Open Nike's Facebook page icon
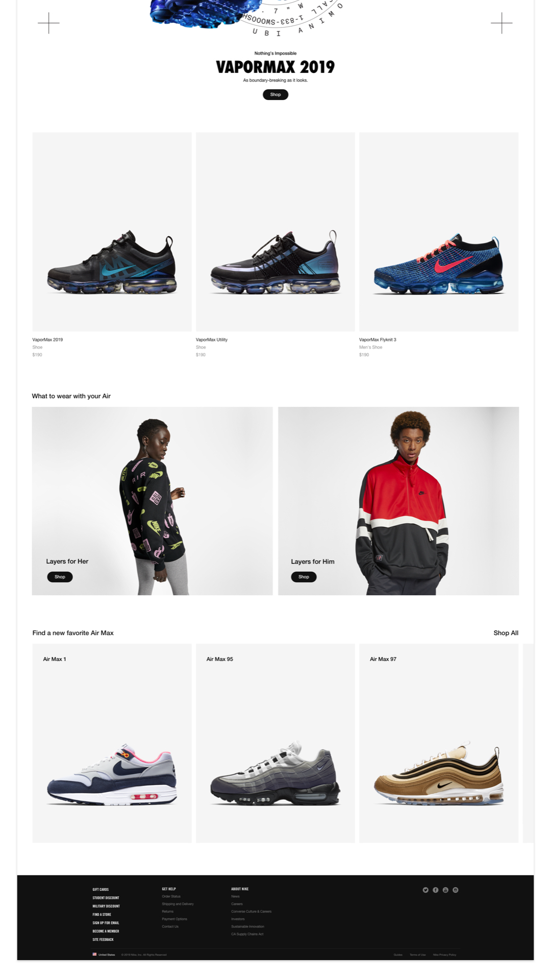The height and width of the screenshot is (980, 551). point(435,890)
